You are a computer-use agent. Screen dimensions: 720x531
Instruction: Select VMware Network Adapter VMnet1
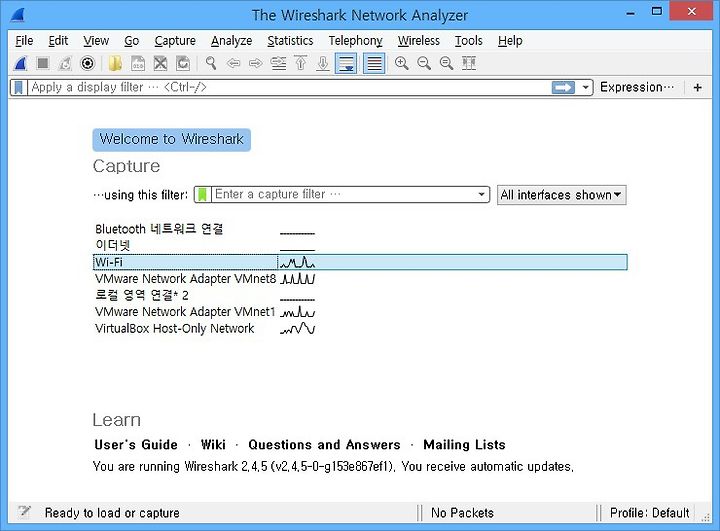tap(185, 311)
